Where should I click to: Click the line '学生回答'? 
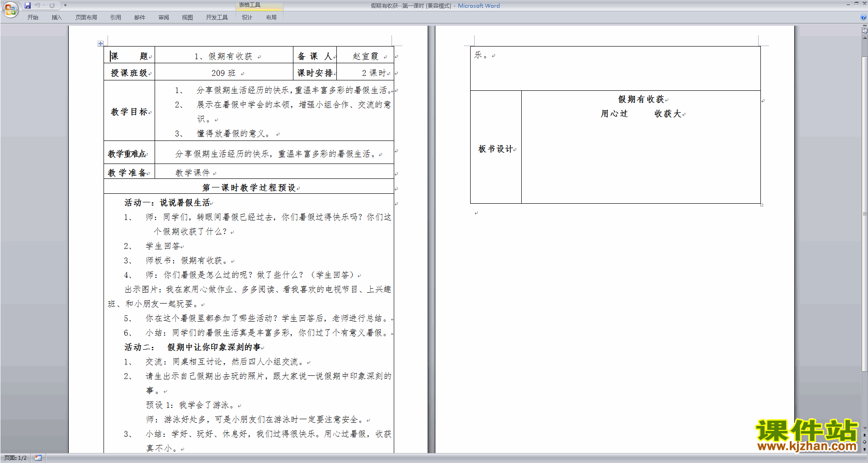click(163, 246)
